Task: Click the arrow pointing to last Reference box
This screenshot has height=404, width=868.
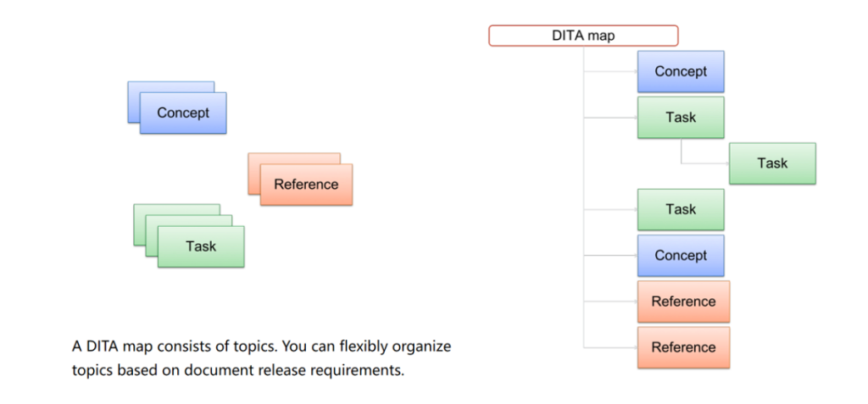Action: coord(610,347)
